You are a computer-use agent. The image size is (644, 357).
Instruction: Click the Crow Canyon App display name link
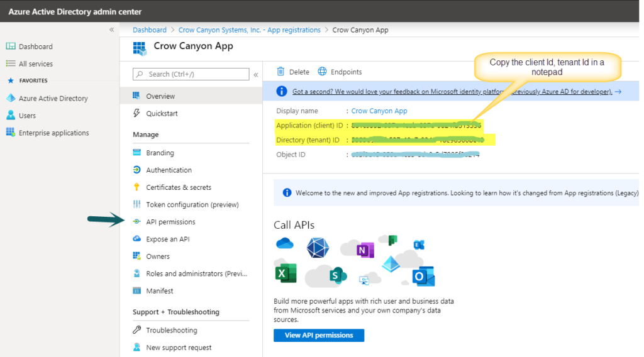379,111
